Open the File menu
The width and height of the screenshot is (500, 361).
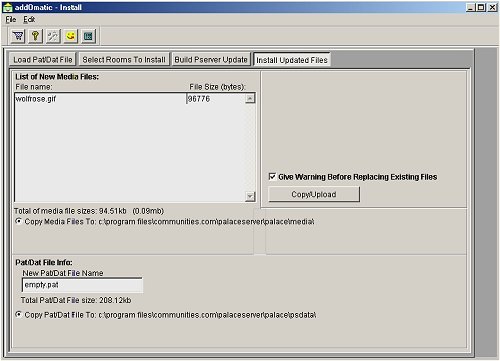pyautogui.click(x=11, y=20)
